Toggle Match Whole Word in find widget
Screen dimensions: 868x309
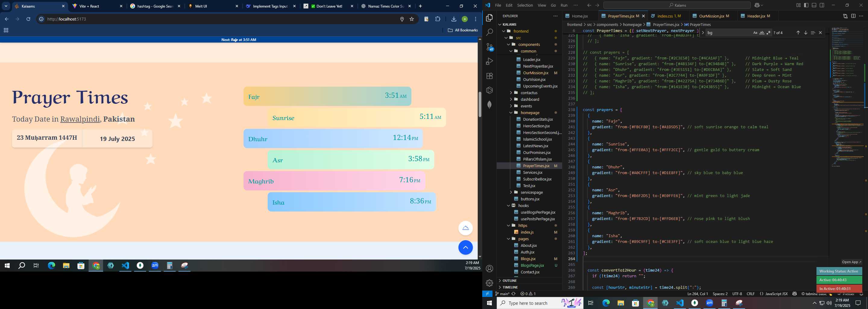(762, 33)
